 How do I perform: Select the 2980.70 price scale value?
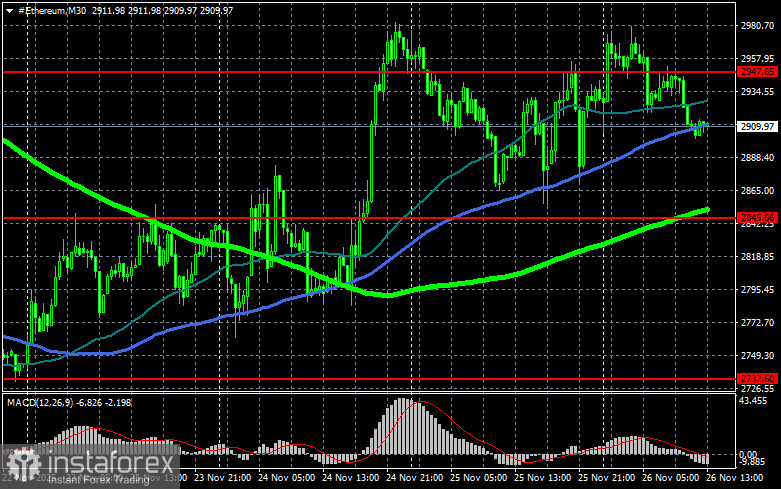tap(757, 26)
